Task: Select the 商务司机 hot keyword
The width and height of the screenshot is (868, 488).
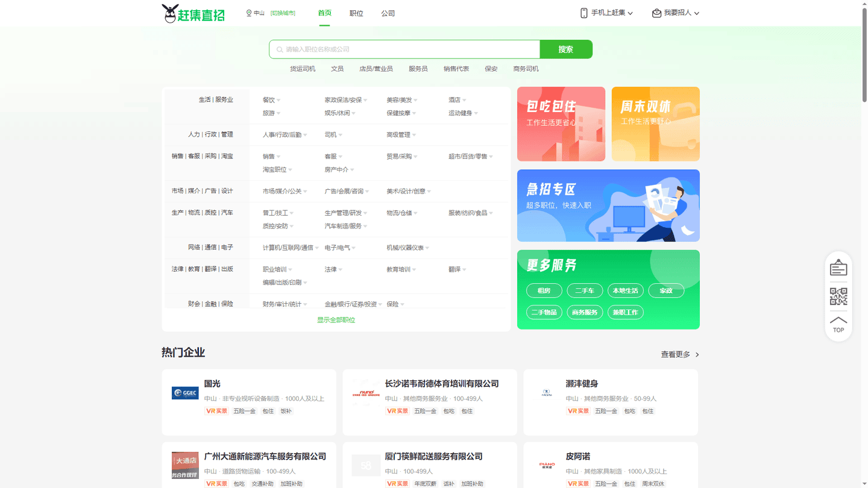Action: pyautogui.click(x=526, y=69)
